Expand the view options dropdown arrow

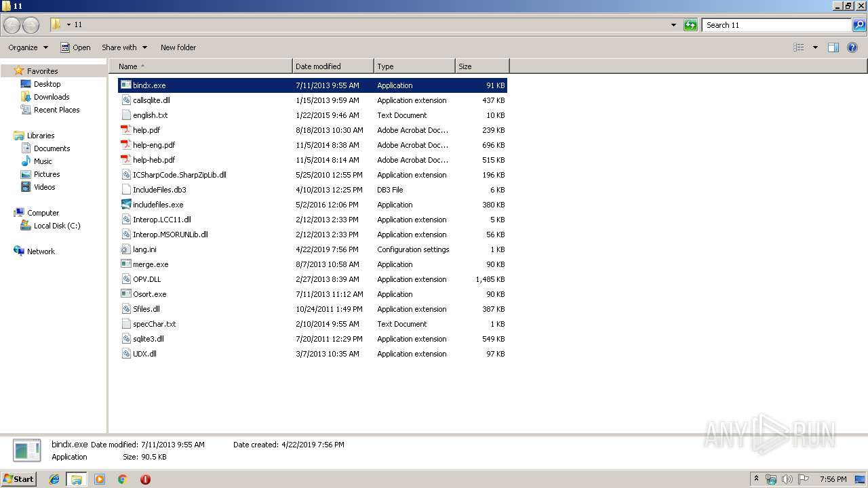815,47
